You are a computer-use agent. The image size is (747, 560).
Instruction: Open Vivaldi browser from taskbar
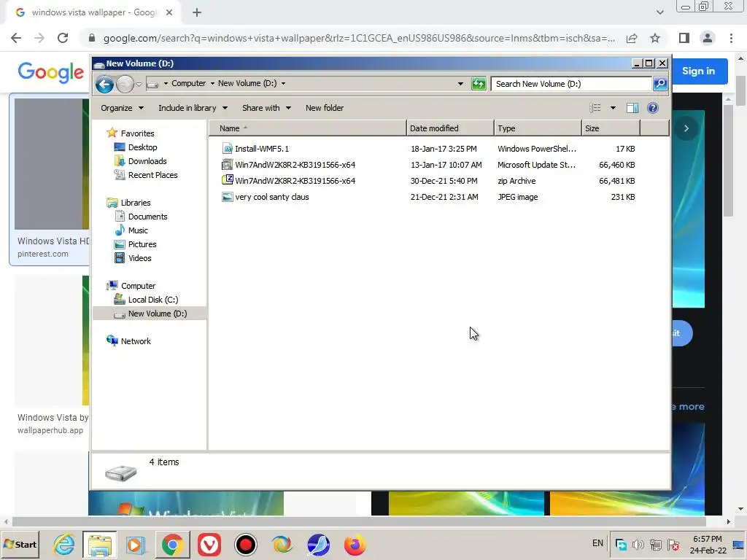[209, 544]
